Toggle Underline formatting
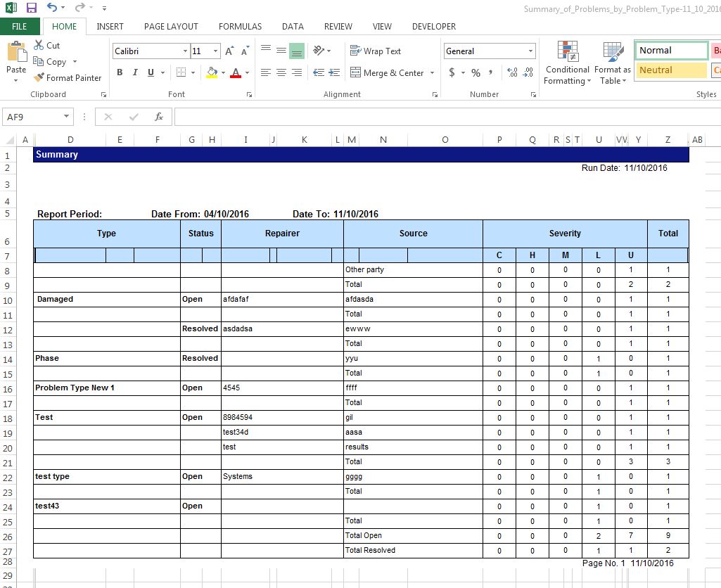This screenshot has height=588, width=721. [151, 72]
